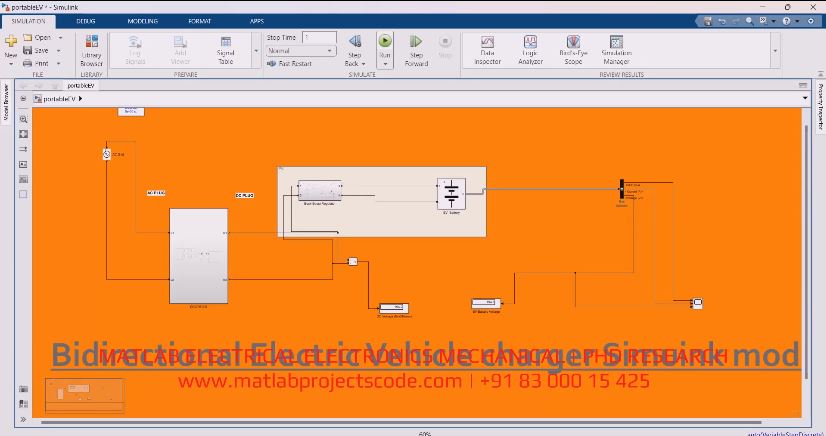The width and height of the screenshot is (826, 436).
Task: Open the Bird's-Eye Scope
Action: pos(573,51)
